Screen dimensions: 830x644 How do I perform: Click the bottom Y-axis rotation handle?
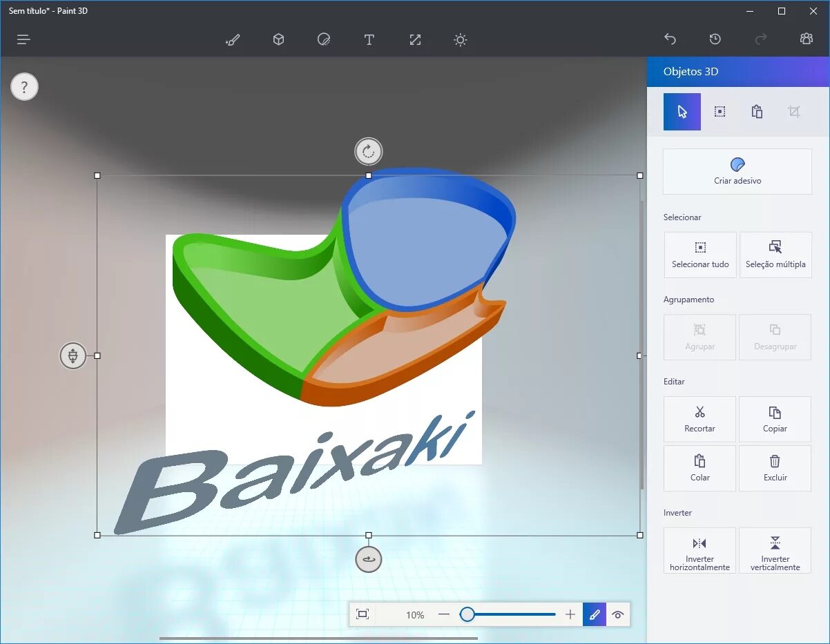tap(369, 559)
